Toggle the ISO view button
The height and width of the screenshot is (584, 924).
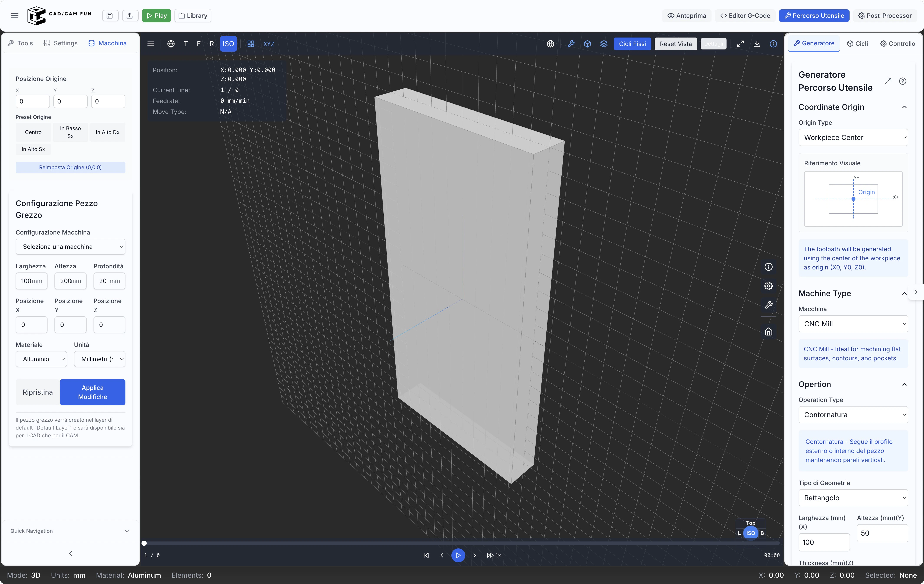pyautogui.click(x=228, y=44)
